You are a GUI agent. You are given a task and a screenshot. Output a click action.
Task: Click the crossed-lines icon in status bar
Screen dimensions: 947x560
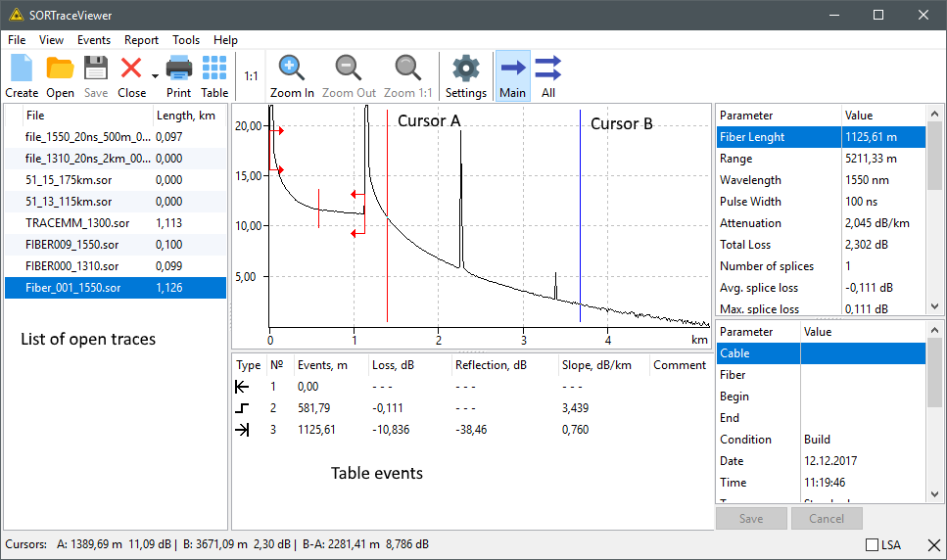click(x=934, y=544)
